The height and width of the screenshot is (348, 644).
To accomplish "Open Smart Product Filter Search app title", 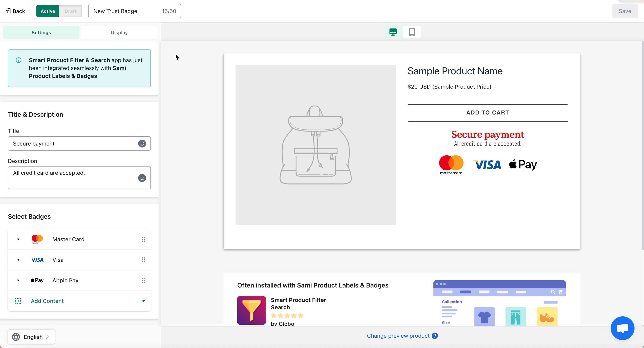I will click(x=298, y=304).
